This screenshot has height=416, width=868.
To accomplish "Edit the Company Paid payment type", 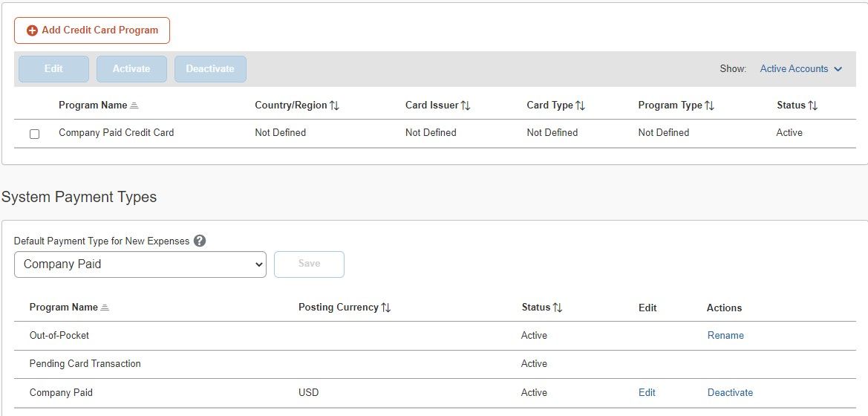I will coord(647,393).
